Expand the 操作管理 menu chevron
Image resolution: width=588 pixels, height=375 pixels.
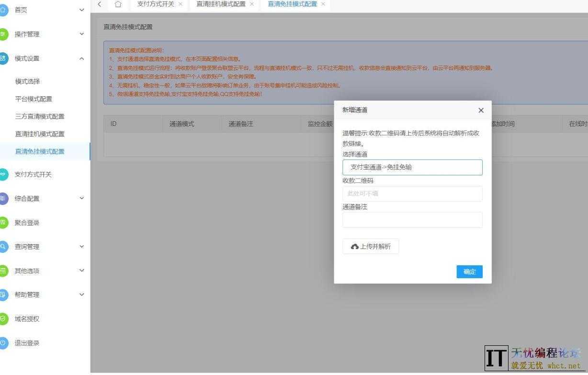click(82, 34)
